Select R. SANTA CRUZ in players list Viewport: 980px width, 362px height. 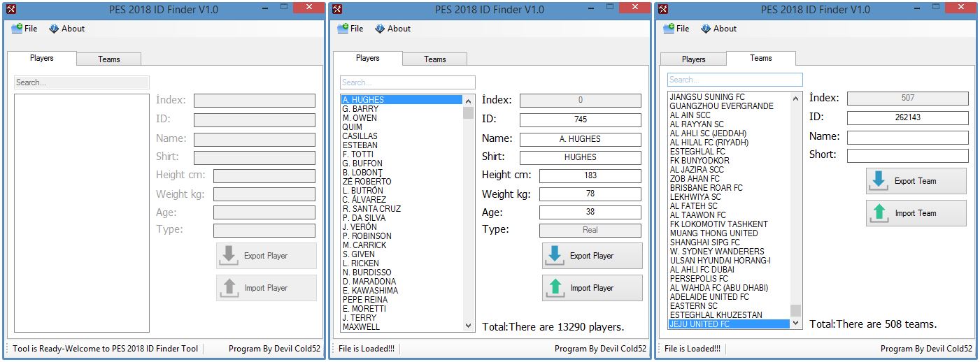tap(402, 209)
